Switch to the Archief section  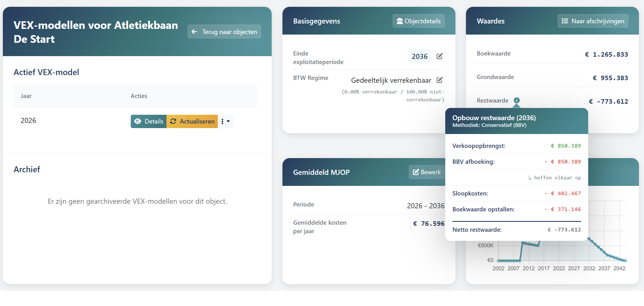27,169
